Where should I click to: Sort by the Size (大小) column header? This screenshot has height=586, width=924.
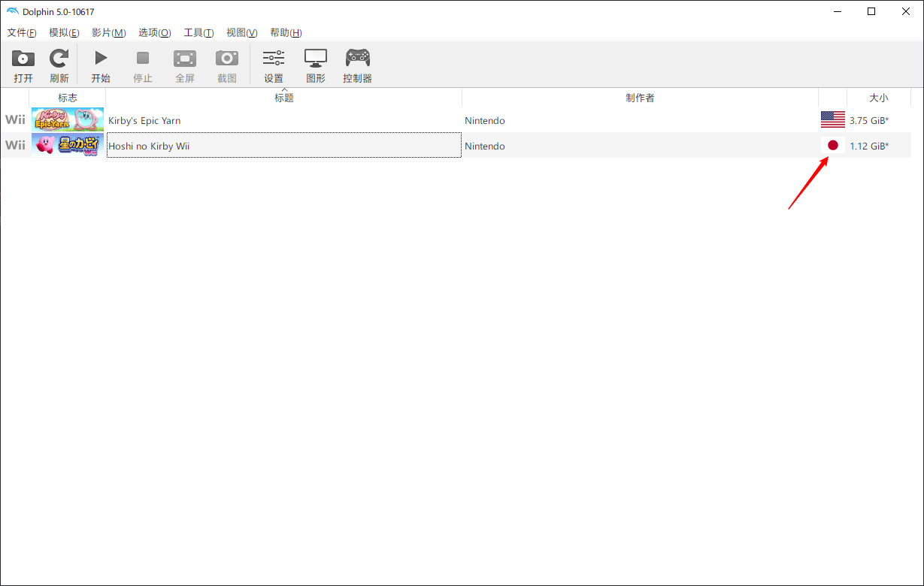coord(878,98)
